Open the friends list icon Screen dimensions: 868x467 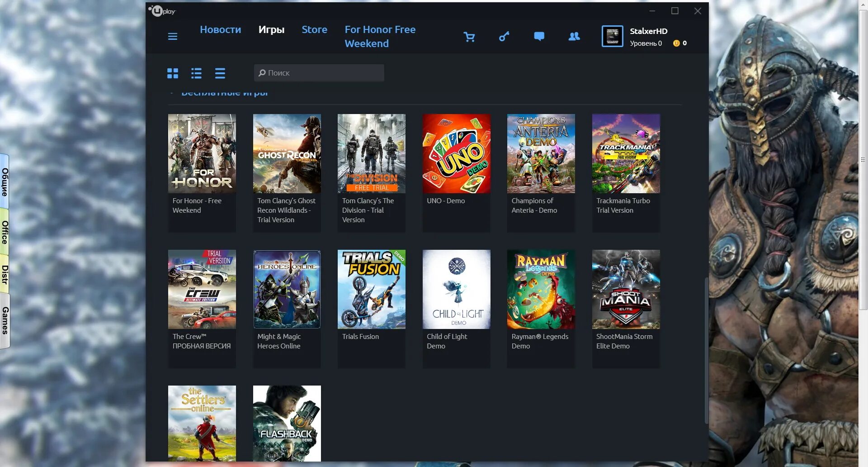[x=574, y=36]
